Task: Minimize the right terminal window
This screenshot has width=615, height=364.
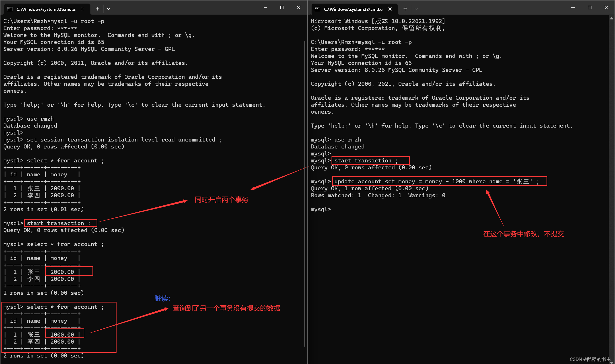Action: (x=573, y=8)
